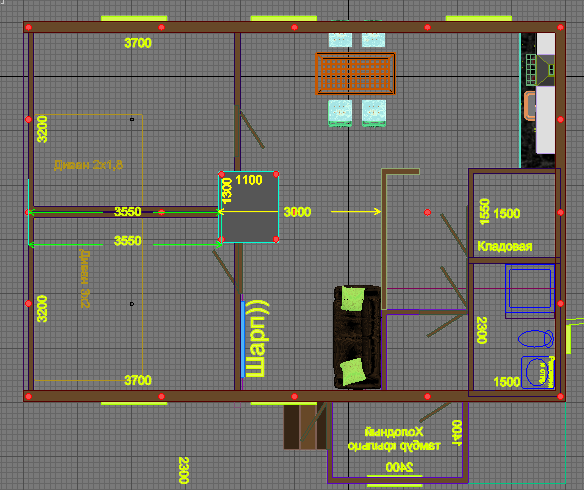Select the blue washbasin in the bathroom corner

(537, 372)
